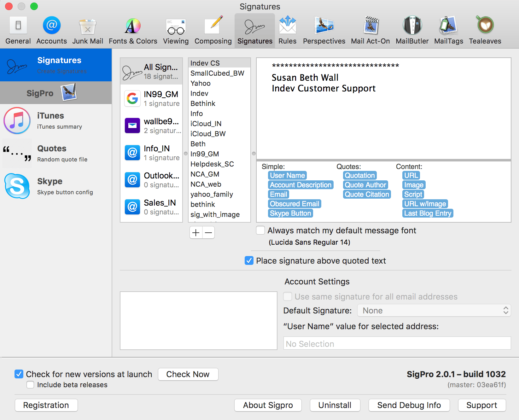519x420 pixels.
Task: Select Signatures in the SigPro sidebar
Action: (56, 65)
